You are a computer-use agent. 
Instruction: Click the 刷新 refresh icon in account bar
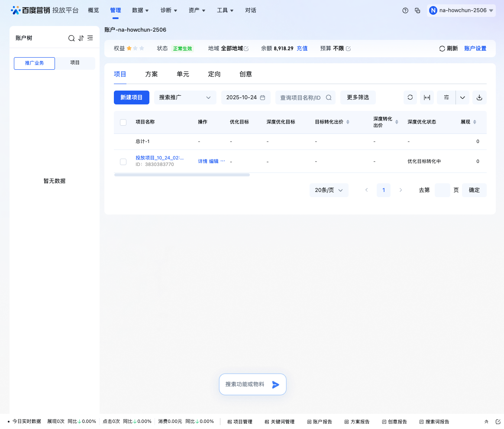tap(442, 49)
